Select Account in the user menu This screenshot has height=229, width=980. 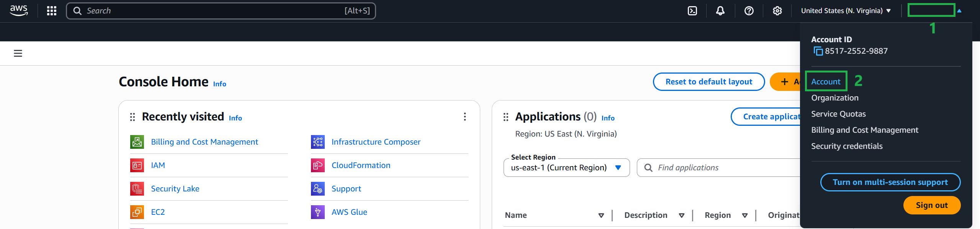tap(826, 81)
